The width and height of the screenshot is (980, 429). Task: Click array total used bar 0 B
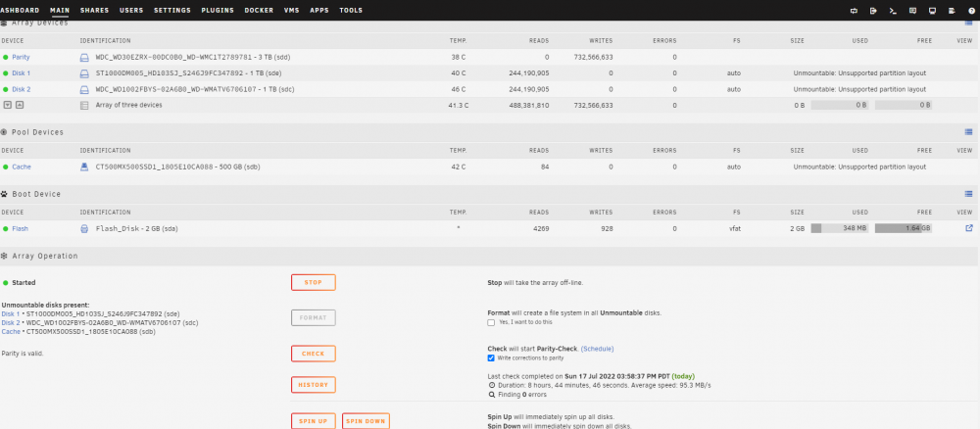click(x=840, y=105)
